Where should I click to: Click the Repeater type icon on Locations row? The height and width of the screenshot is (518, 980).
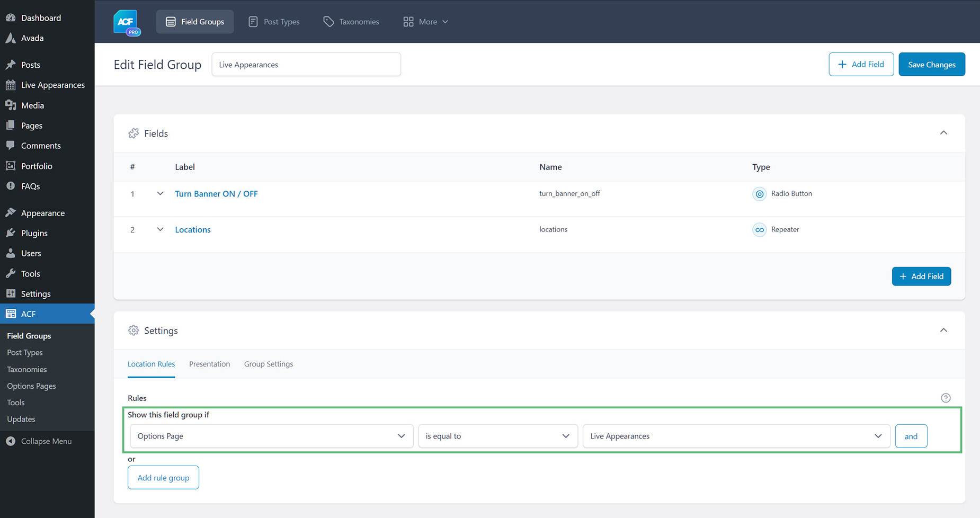(x=759, y=229)
